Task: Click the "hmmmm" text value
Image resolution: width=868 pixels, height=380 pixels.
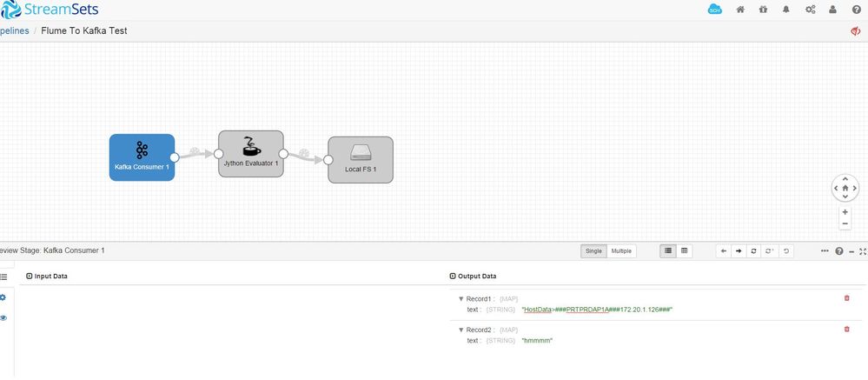Action: point(537,341)
